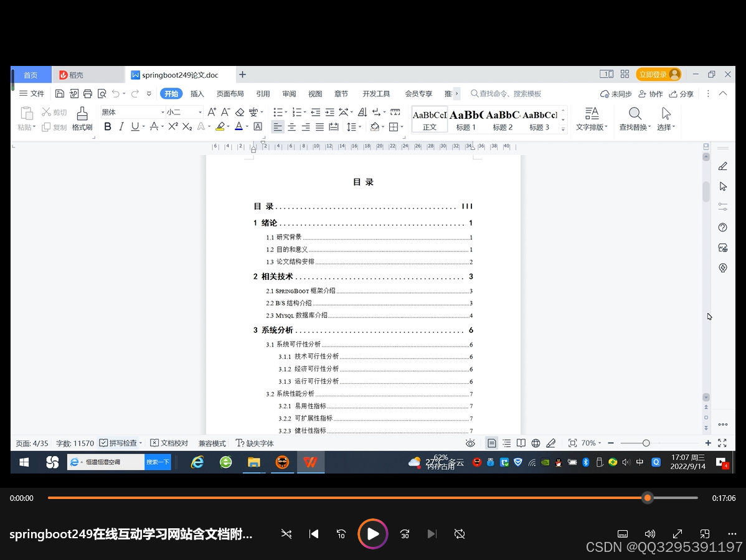
Task: Click the edit pen icon in right sidebar
Action: pyautogui.click(x=722, y=166)
